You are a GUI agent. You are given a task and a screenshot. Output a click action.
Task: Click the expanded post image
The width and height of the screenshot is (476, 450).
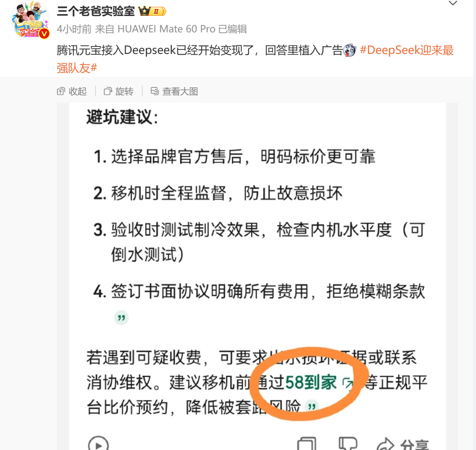click(x=258, y=276)
